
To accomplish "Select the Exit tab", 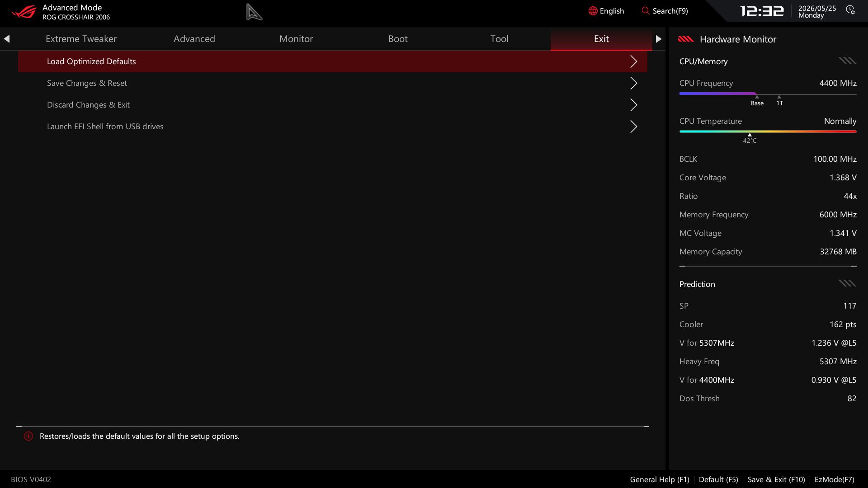I will pyautogui.click(x=601, y=39).
